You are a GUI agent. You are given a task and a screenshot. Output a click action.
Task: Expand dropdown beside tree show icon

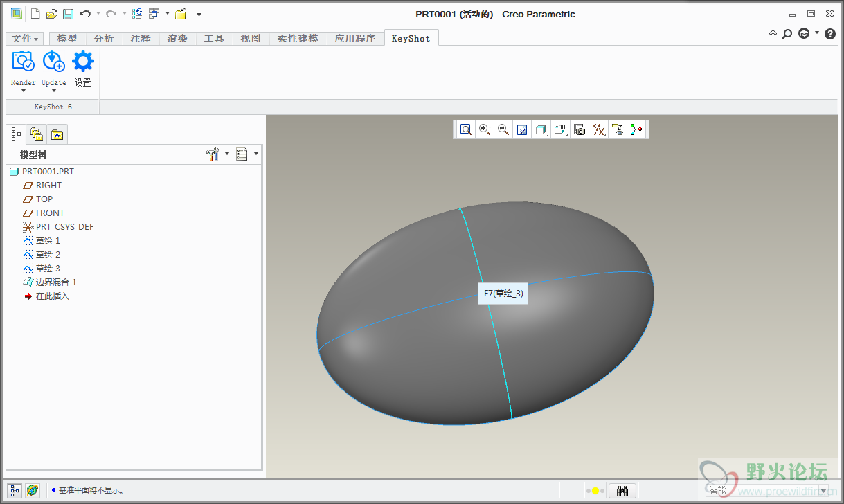click(256, 154)
